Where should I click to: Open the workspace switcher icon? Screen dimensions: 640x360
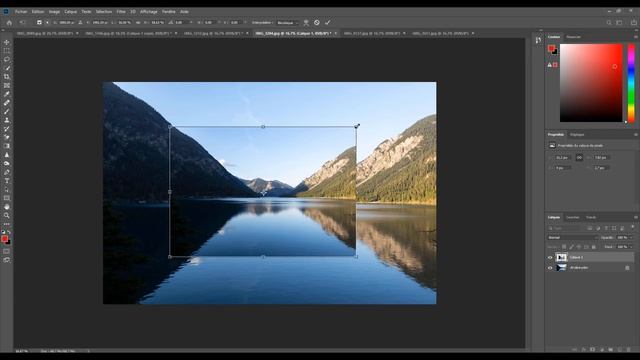[619, 23]
